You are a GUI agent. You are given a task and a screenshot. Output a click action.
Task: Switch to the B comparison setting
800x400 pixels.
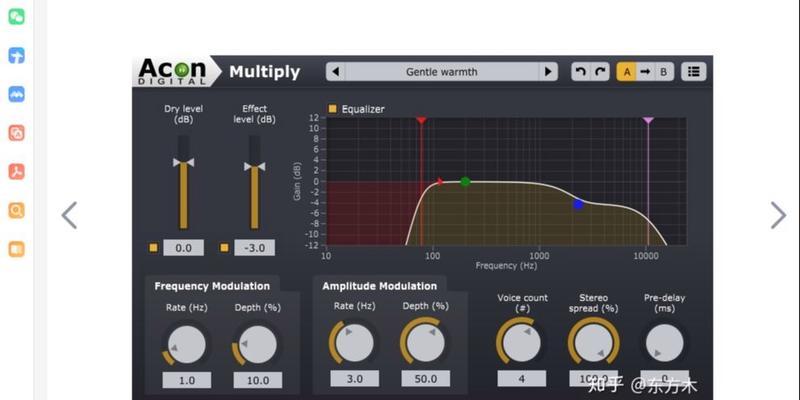664,72
